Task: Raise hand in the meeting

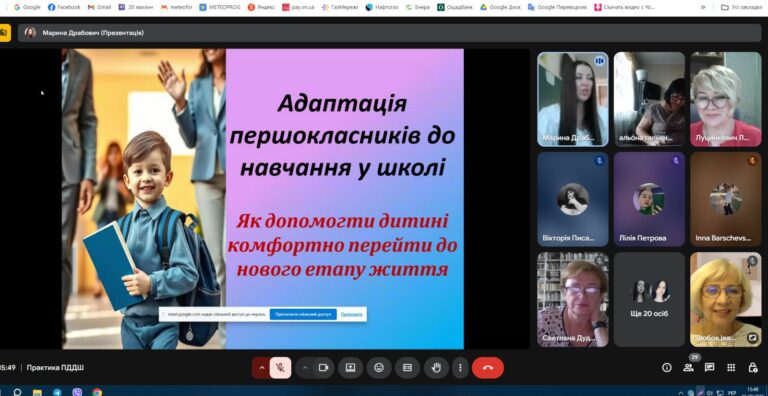Action: coord(436,368)
